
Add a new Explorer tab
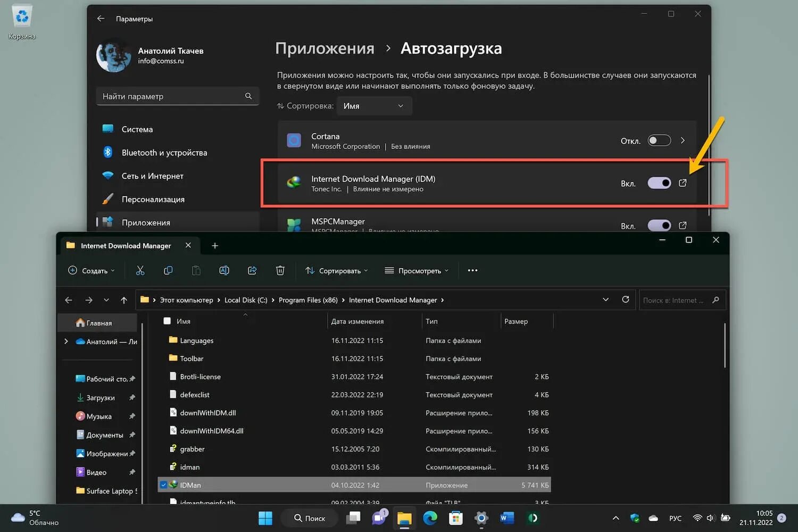pos(215,246)
